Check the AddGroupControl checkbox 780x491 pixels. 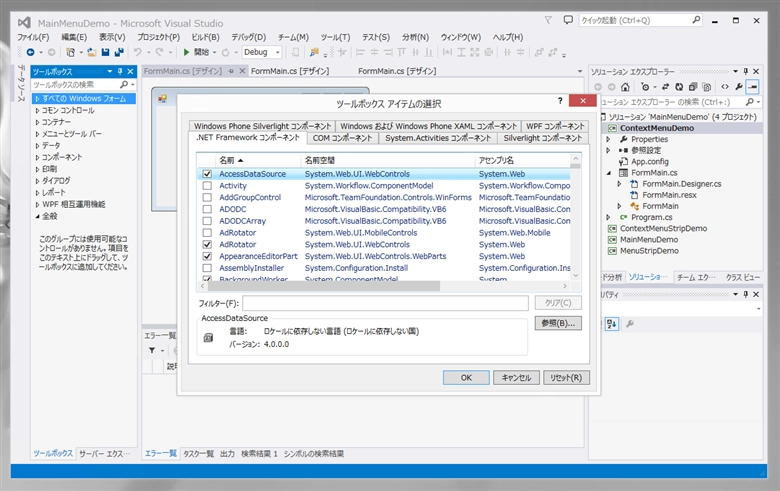click(x=207, y=197)
